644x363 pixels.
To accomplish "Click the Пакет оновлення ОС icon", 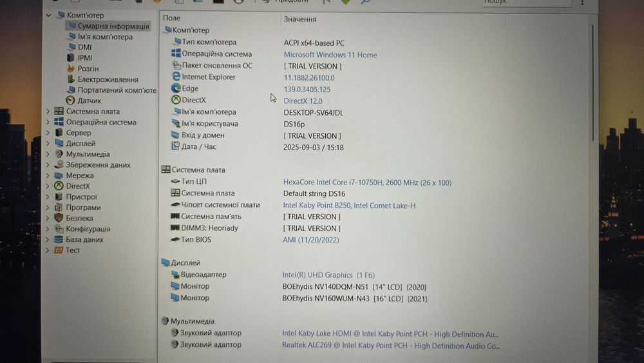I will [176, 65].
